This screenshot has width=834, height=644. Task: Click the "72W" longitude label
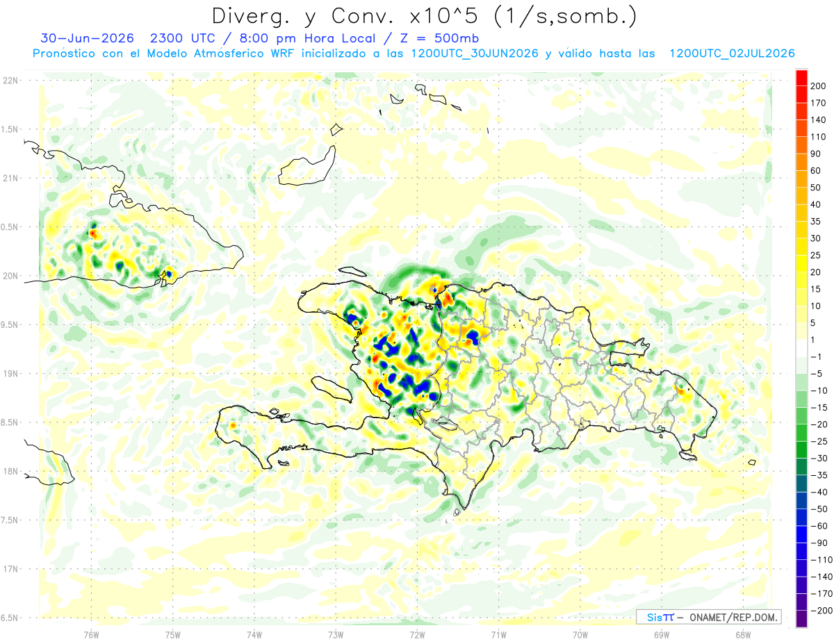pos(417,634)
